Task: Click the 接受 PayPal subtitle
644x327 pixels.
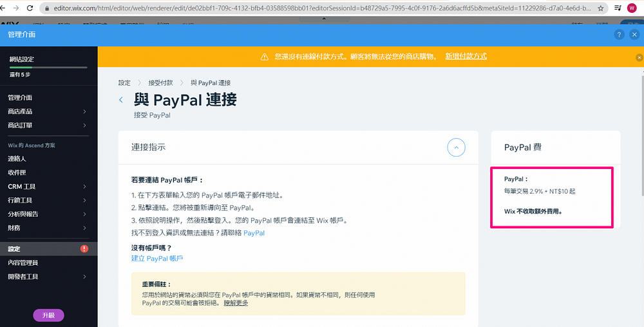Action: pos(152,115)
